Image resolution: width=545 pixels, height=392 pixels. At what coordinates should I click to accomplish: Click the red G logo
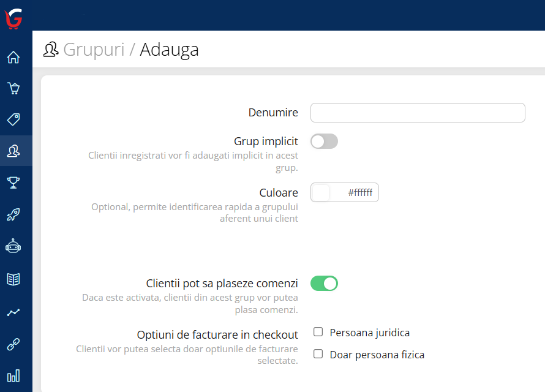click(13, 18)
